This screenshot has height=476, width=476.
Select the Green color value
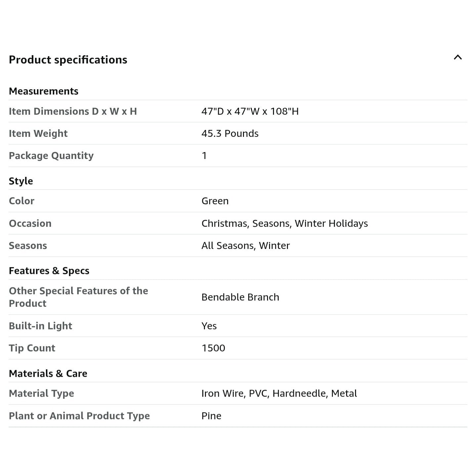(x=215, y=201)
